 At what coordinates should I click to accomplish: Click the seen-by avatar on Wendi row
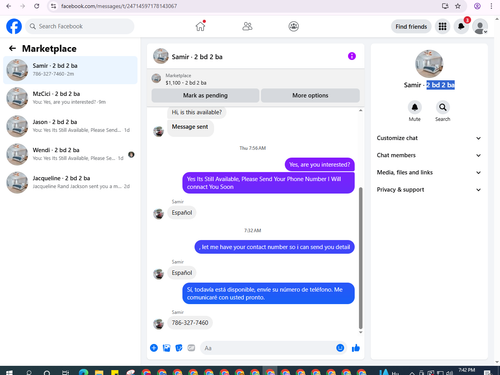(131, 155)
